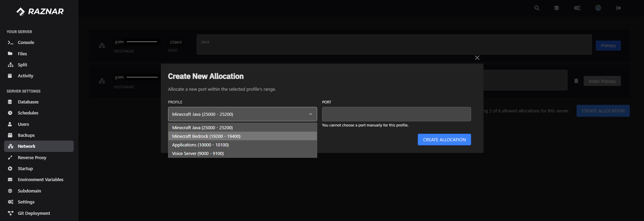
Task: Close the Create New Allocation dialog
Action: (477, 58)
